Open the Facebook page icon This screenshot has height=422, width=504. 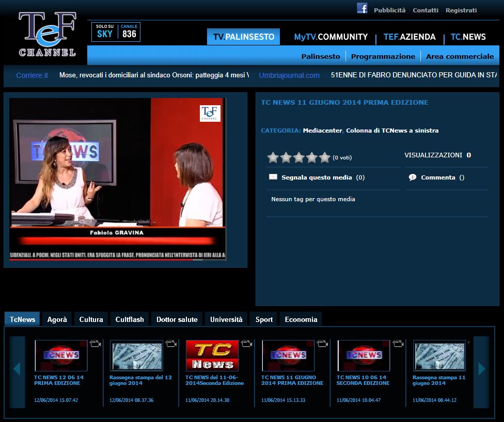pyautogui.click(x=362, y=8)
